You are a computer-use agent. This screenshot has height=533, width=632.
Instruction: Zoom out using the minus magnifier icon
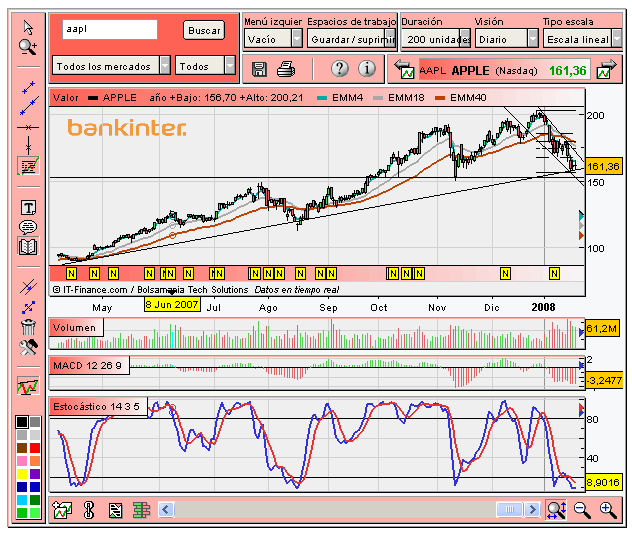coord(582,510)
